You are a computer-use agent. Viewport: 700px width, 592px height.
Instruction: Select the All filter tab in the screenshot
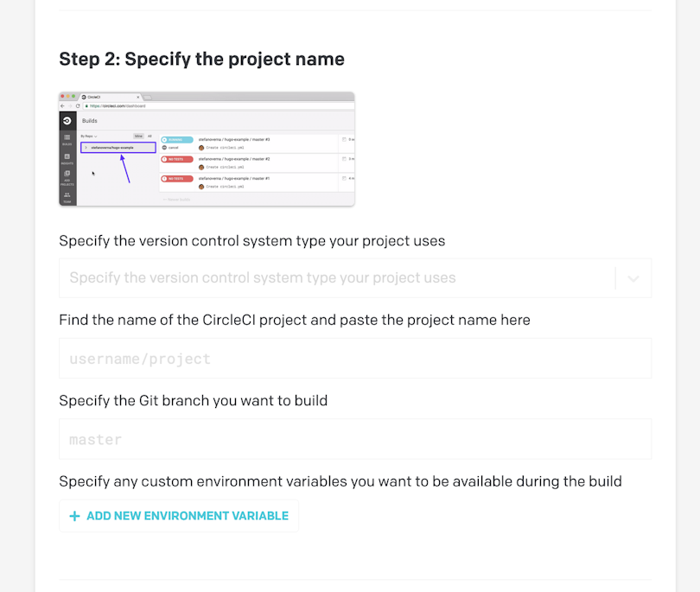(x=150, y=137)
